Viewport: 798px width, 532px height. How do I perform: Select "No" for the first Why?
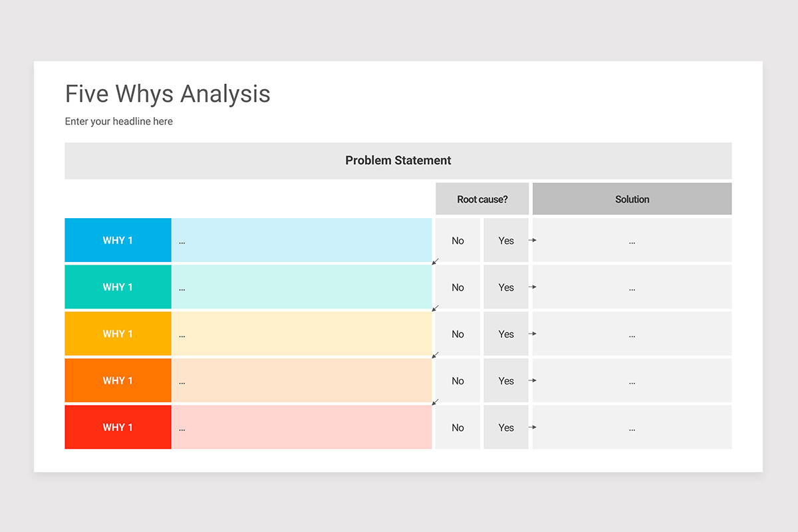(458, 240)
